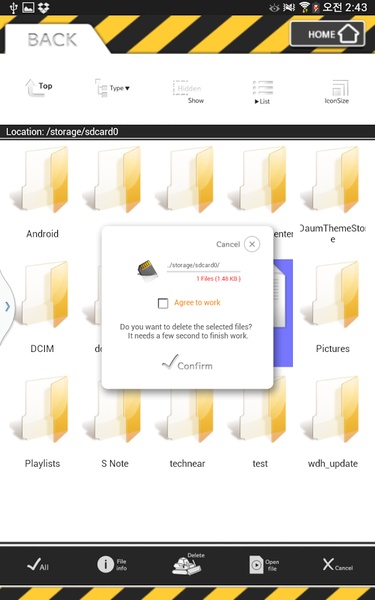Image resolution: width=375 pixels, height=600 pixels.
Task: Tap the image notification icon
Action: click(28, 7)
